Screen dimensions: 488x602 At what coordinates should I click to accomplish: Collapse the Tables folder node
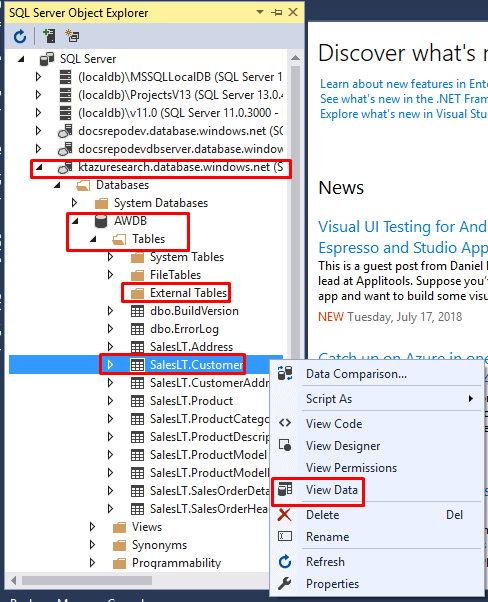93,240
